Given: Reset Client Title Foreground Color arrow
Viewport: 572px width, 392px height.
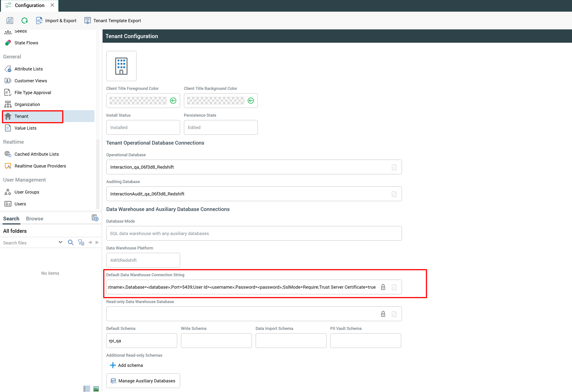Looking at the screenshot, I should 173,100.
